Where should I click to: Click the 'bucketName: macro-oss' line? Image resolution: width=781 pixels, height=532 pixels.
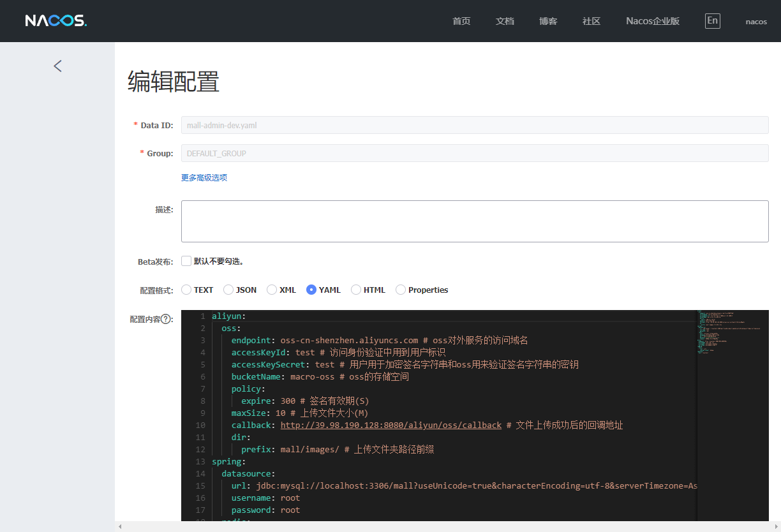coord(320,376)
